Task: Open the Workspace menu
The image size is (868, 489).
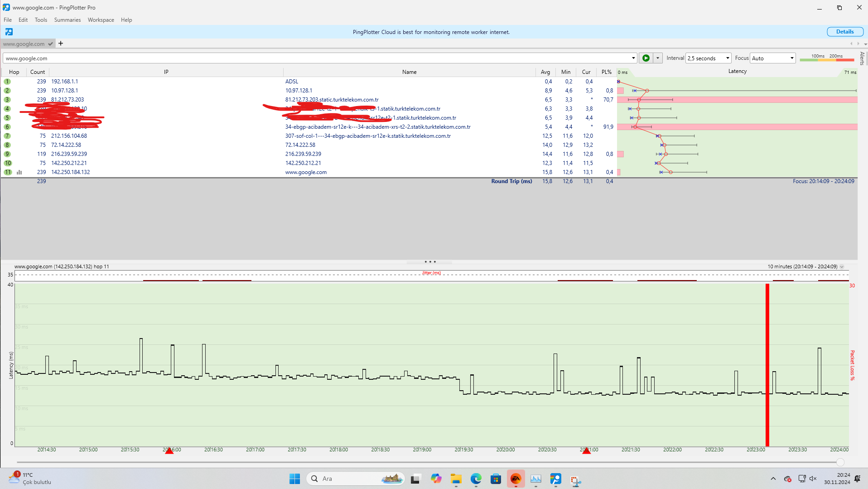Action: tap(101, 20)
